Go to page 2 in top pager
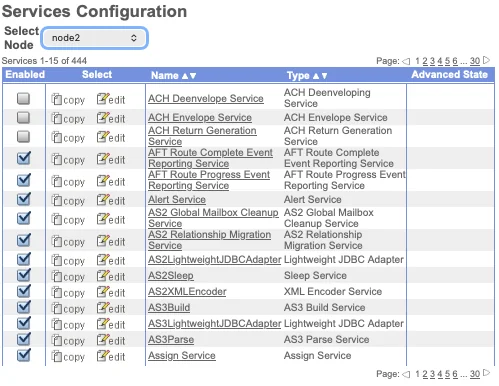The width and height of the screenshot is (499, 386). (x=425, y=61)
